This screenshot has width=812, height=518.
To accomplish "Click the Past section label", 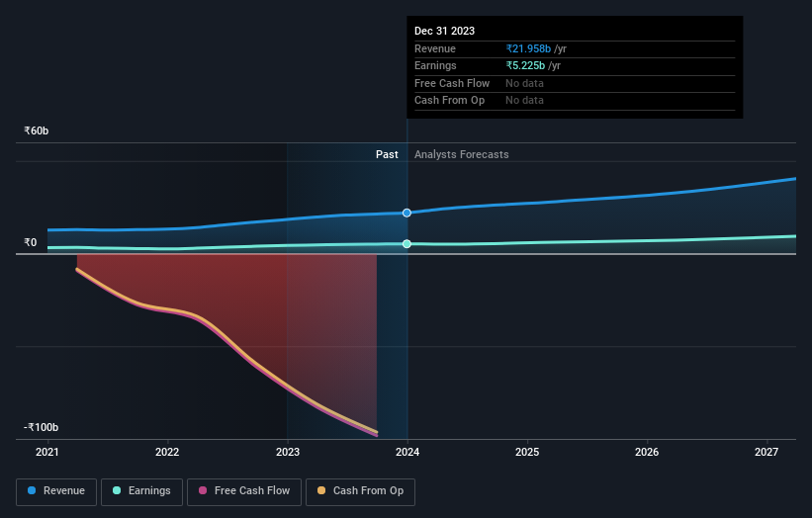I will 387,154.
